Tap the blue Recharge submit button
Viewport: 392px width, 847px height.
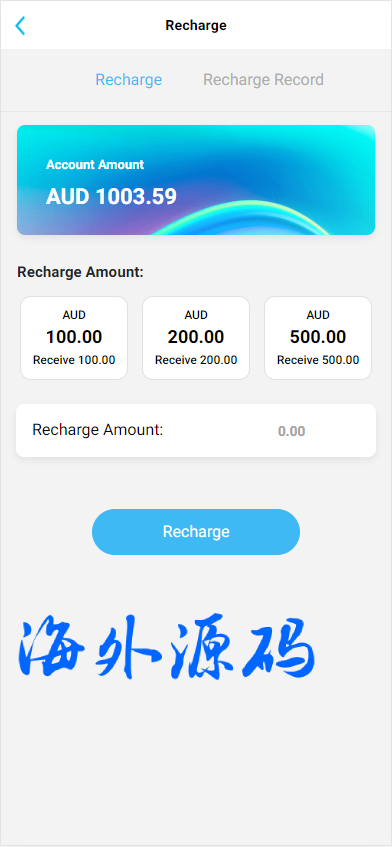pyautogui.click(x=196, y=532)
